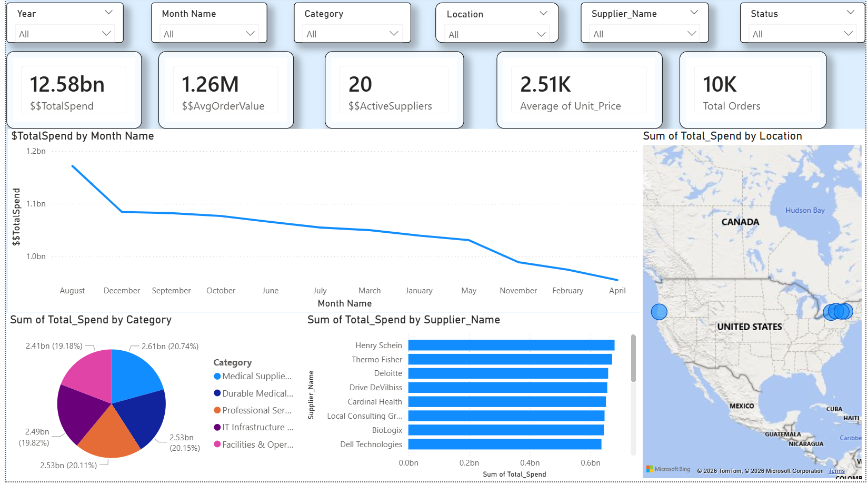Click the Microsoft Bing logo on map
This screenshot has height=484, width=868.
[669, 469]
